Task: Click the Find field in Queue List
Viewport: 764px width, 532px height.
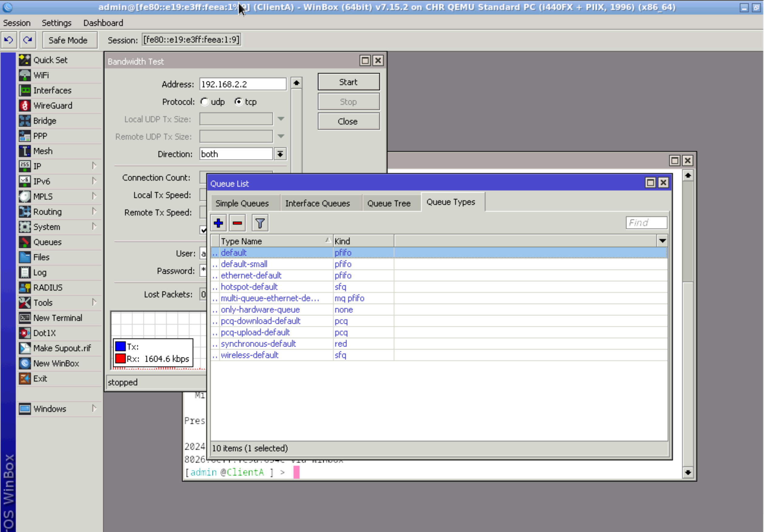Action: pos(646,223)
